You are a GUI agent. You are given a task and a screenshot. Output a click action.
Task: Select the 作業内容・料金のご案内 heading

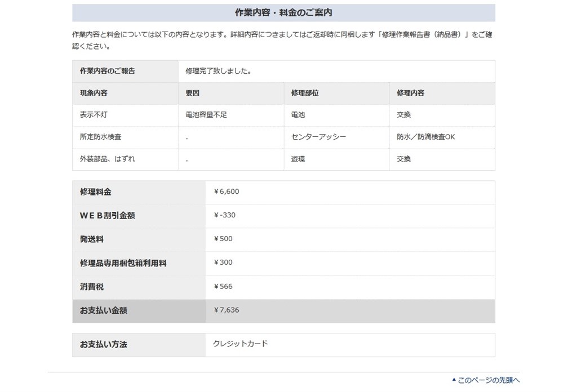click(x=283, y=12)
